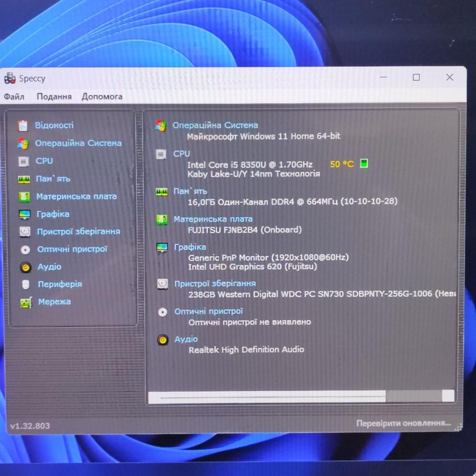Open the Мережа network card icon
Image resolution: width=476 pixels, height=476 pixels.
[26, 303]
